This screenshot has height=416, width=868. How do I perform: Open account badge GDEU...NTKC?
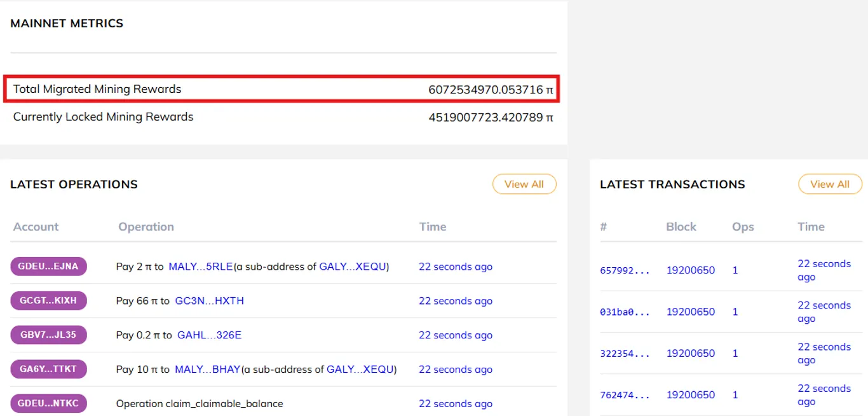[48, 403]
